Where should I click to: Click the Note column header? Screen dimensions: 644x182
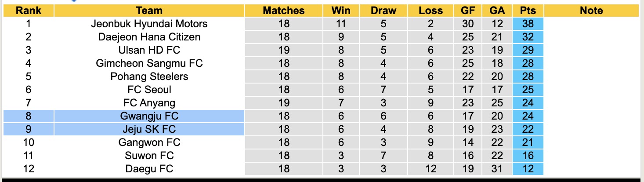click(591, 11)
